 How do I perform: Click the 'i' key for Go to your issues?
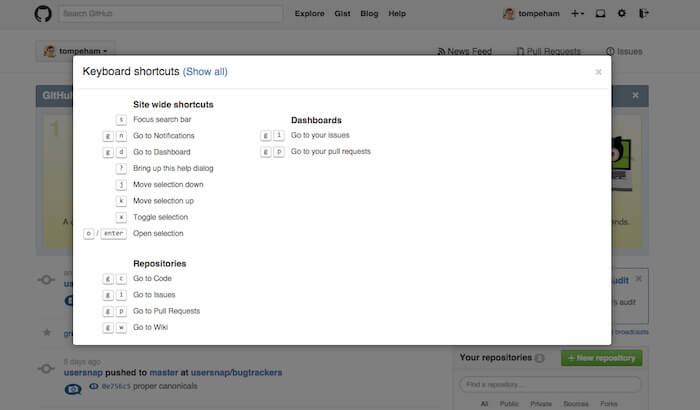(279, 135)
